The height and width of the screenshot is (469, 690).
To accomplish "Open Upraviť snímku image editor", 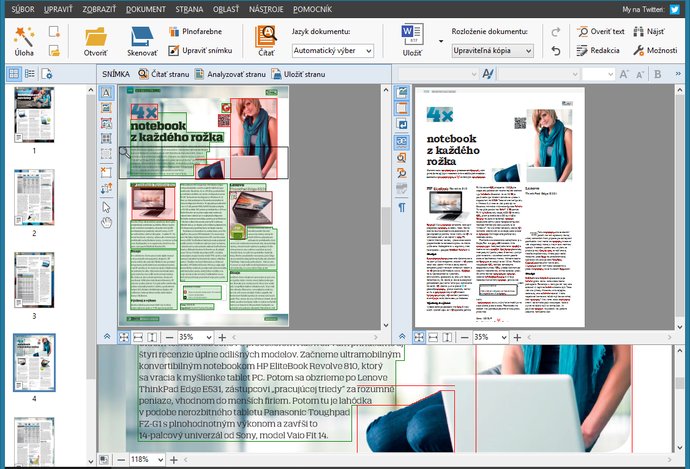I will (200, 50).
